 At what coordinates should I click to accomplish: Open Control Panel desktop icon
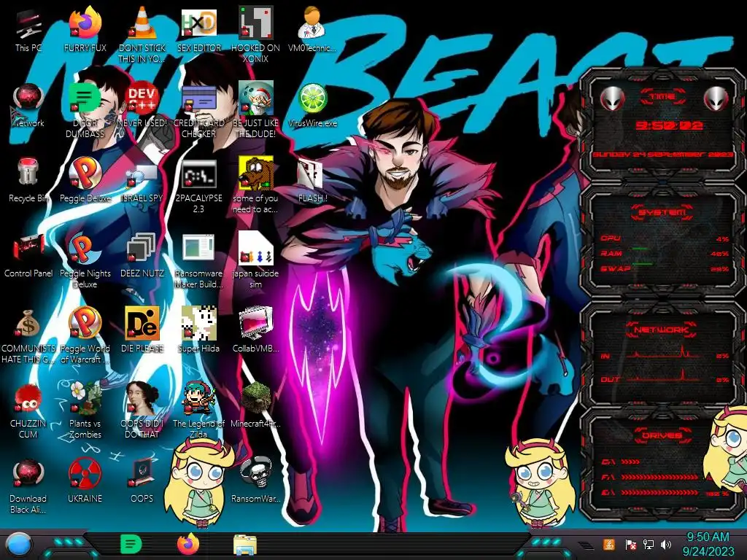pos(28,256)
